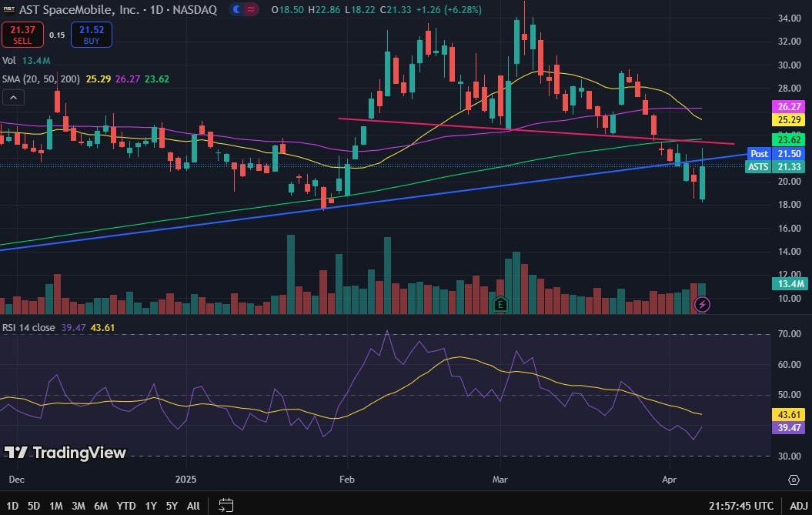
Task: Click the Mar label on time axis
Action: click(x=500, y=480)
